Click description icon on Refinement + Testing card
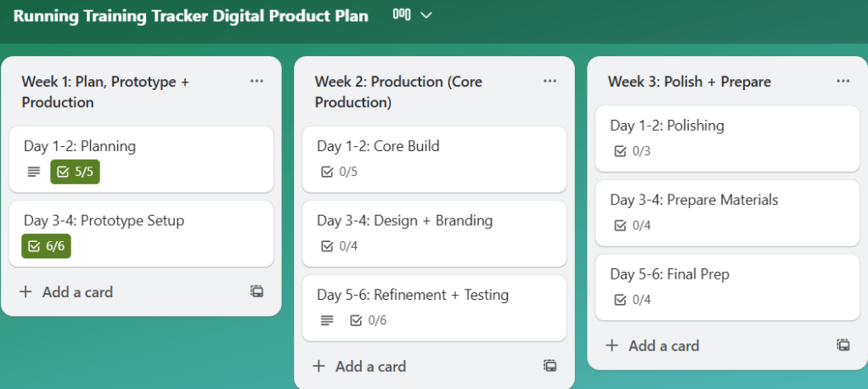 click(x=327, y=320)
